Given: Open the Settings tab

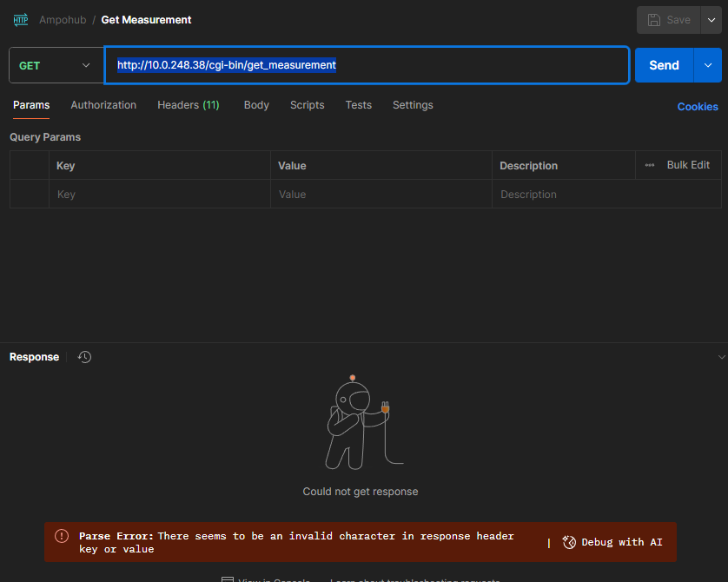Looking at the screenshot, I should [x=413, y=105].
